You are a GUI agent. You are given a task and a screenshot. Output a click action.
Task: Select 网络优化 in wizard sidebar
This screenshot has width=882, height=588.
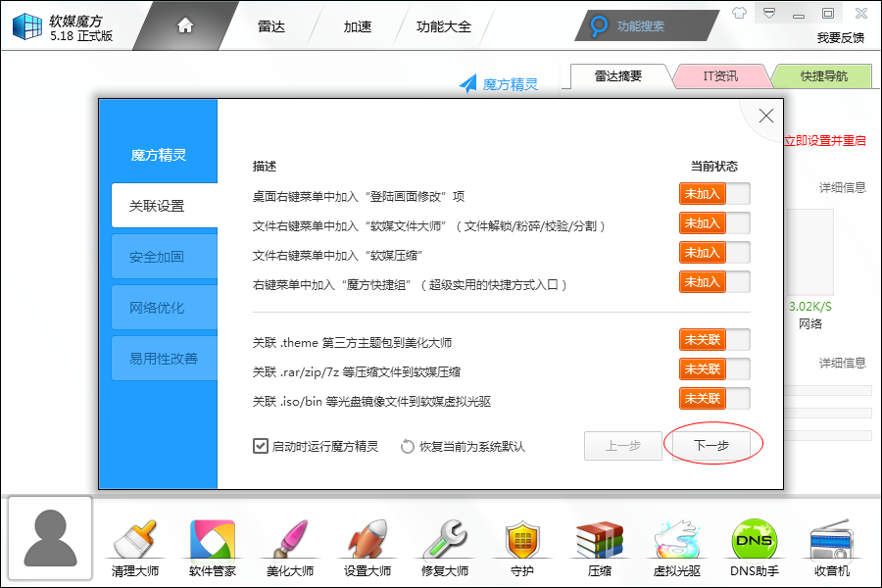click(x=165, y=307)
